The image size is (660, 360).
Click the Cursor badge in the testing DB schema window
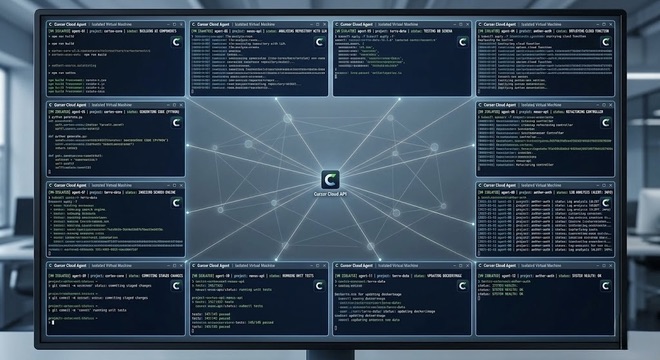463,42
